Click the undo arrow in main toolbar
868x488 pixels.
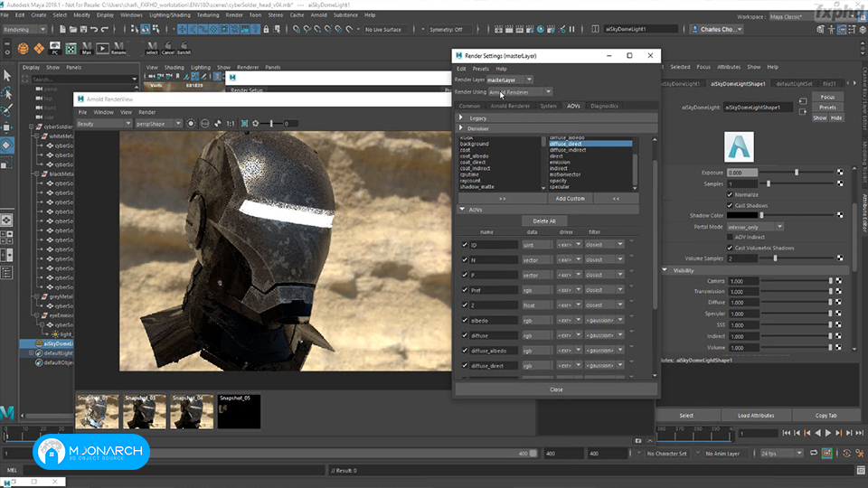[x=94, y=29]
